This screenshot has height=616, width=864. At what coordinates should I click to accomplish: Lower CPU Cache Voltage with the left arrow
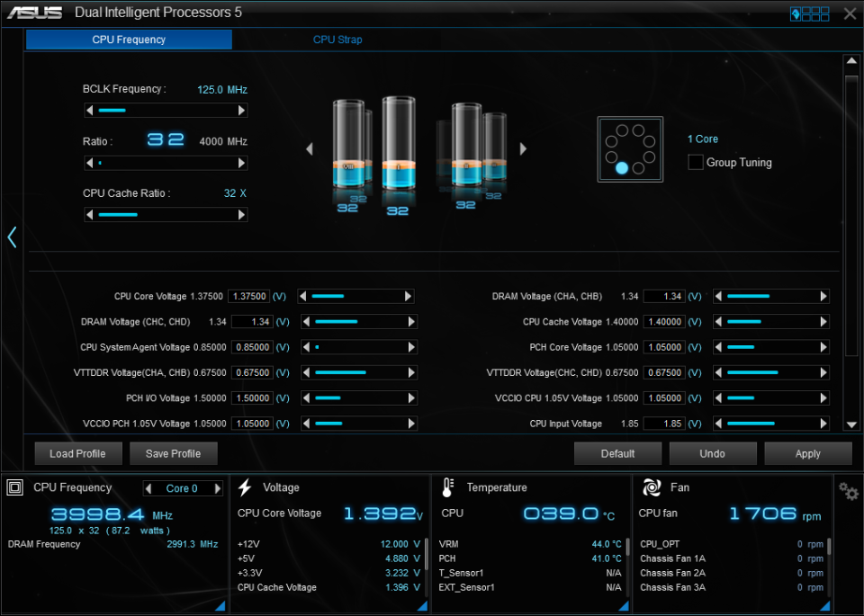coord(718,321)
